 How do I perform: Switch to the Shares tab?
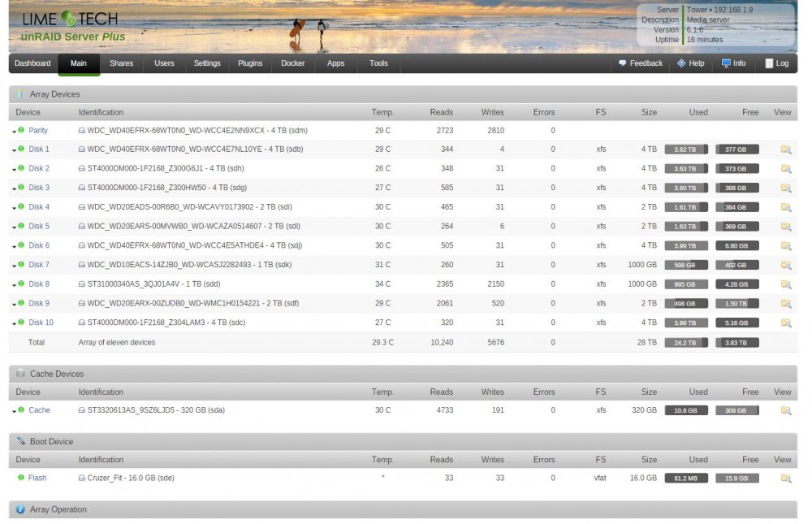(121, 63)
